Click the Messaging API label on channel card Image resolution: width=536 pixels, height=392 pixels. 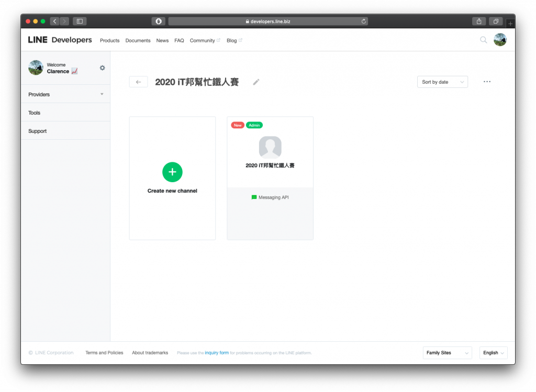pyautogui.click(x=273, y=197)
